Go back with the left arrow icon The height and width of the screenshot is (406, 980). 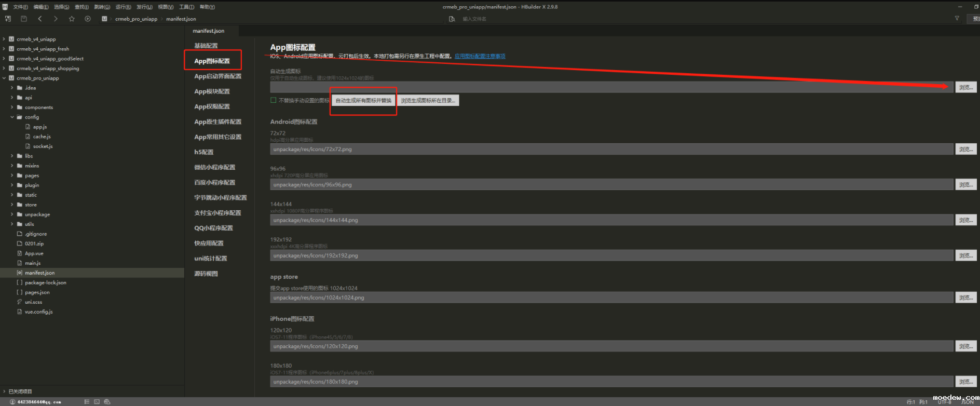pos(40,19)
